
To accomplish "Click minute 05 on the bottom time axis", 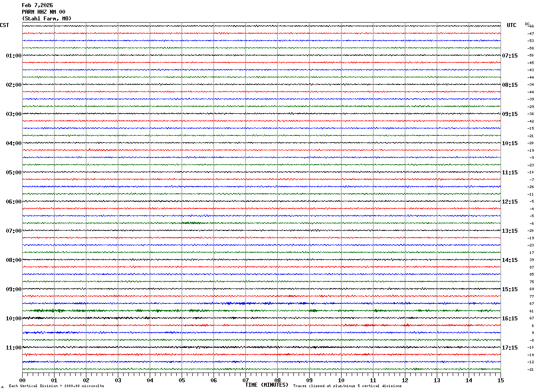I will pyautogui.click(x=182, y=380).
